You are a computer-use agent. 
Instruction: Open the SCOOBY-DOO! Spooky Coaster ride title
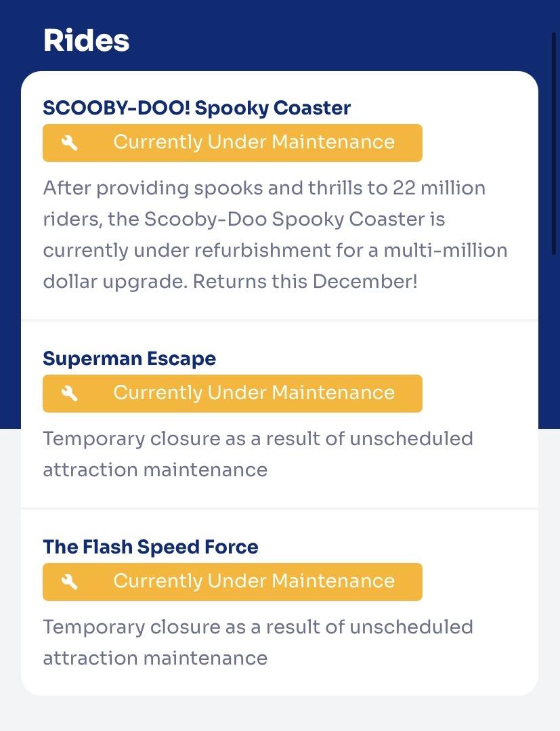[196, 108]
